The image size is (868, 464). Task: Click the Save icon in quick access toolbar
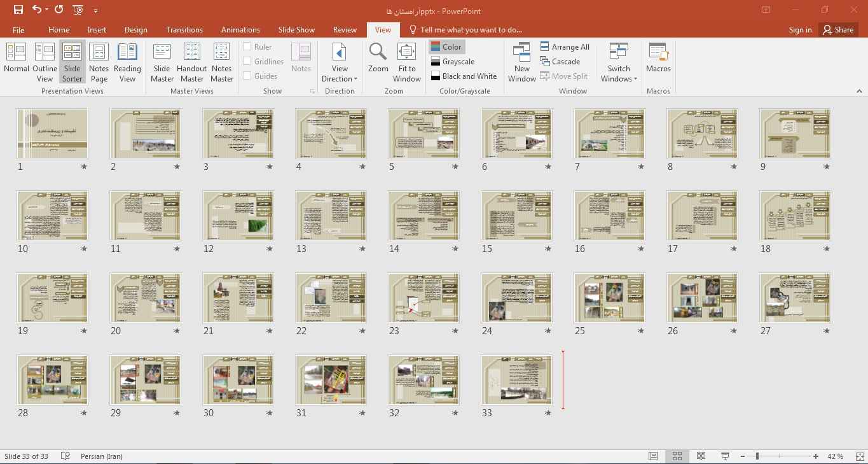point(18,10)
